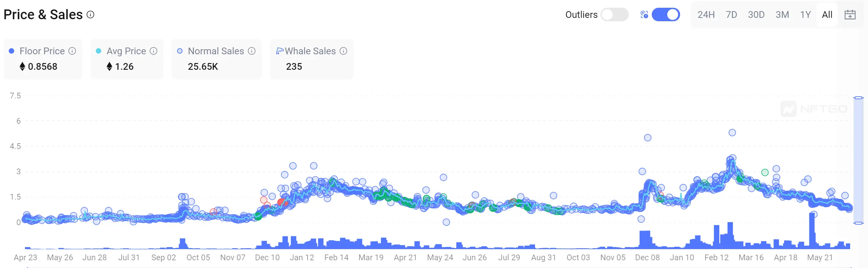Click the Whale Sales info icon
Viewport: 868px width, 268px height.
[343, 51]
